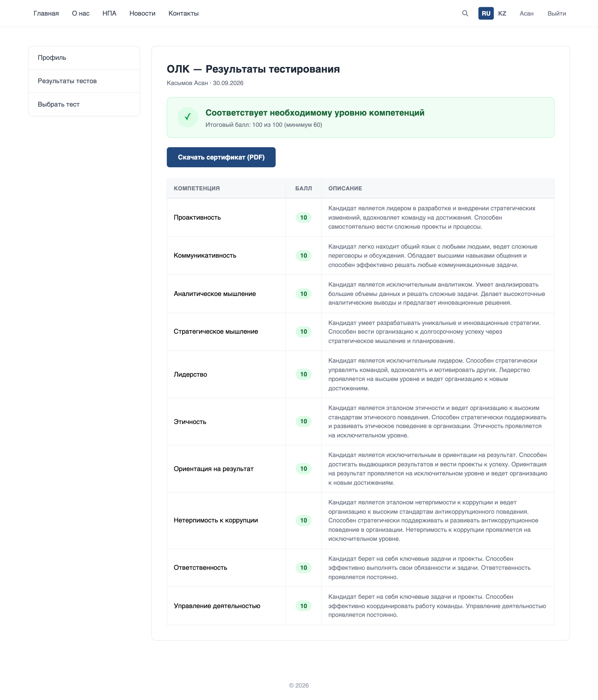The width and height of the screenshot is (598, 700).
Task: Open Профиль in the sidebar
Action: [x=84, y=58]
